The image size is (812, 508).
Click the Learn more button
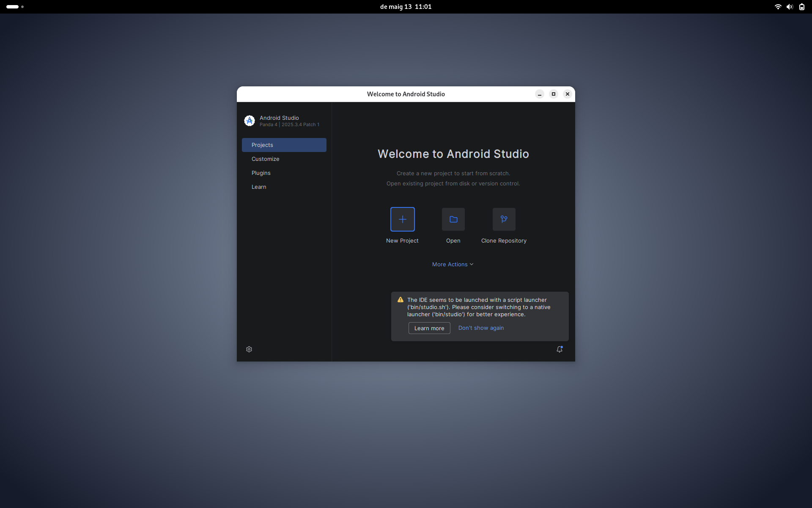[429, 328]
